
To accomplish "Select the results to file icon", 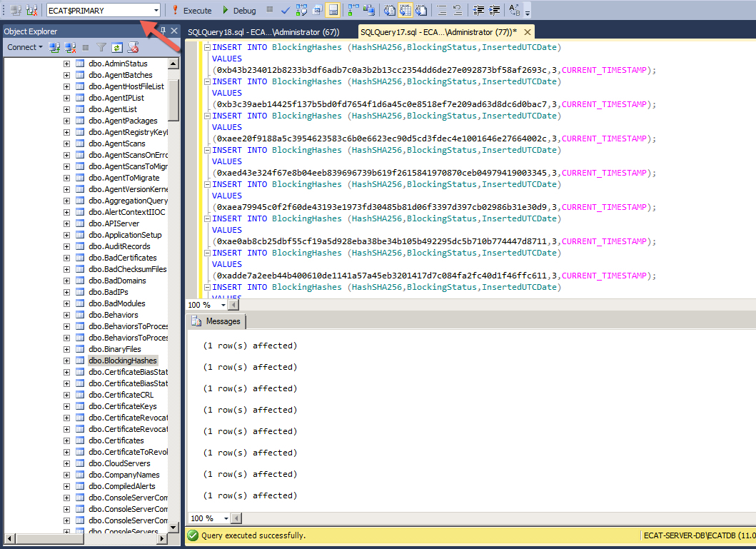I will 423,10.
